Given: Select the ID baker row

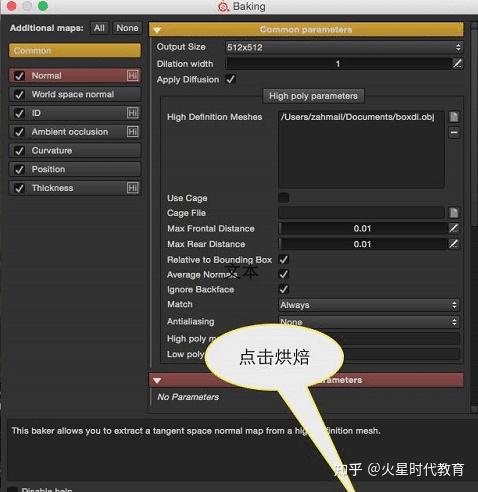Looking at the screenshot, I should pos(75,113).
